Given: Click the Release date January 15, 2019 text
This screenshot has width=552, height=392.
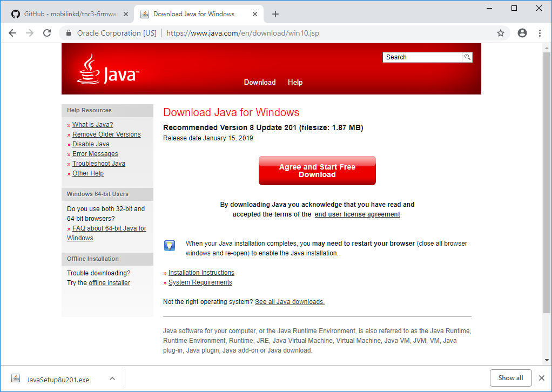Looking at the screenshot, I should 208,138.
